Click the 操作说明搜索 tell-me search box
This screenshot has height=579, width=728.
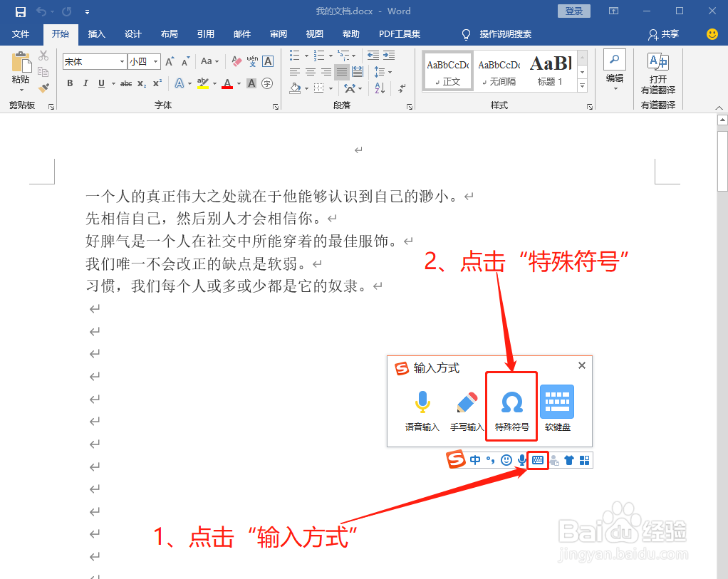coord(506,34)
